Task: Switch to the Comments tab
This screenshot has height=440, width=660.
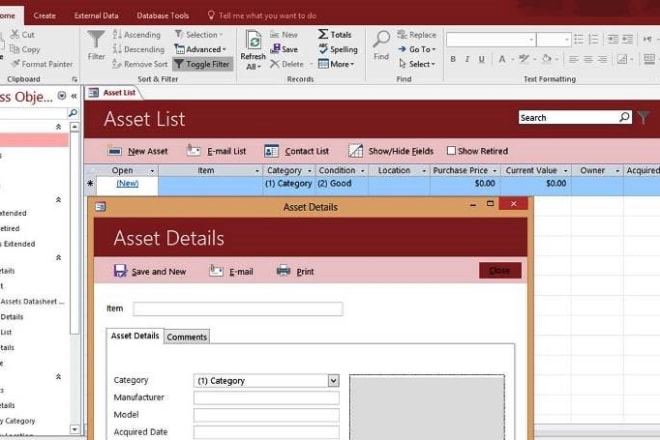Action: (186, 337)
